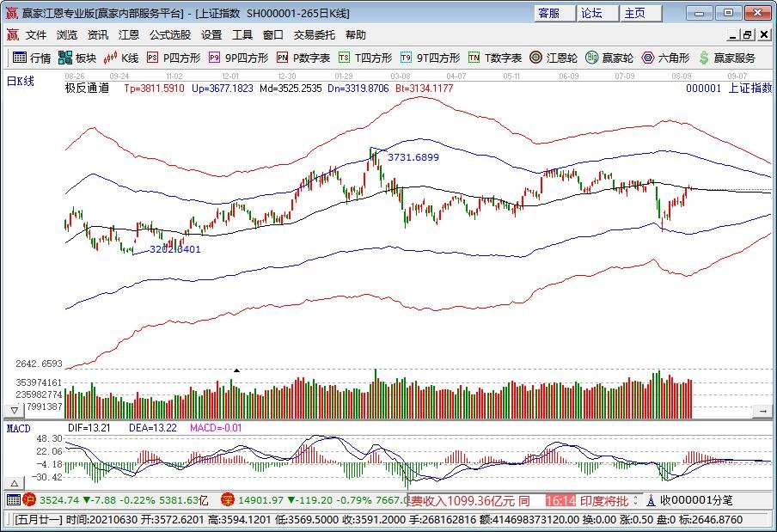Open the 公式选股 menu
This screenshot has height=532, width=777.
click(x=170, y=35)
